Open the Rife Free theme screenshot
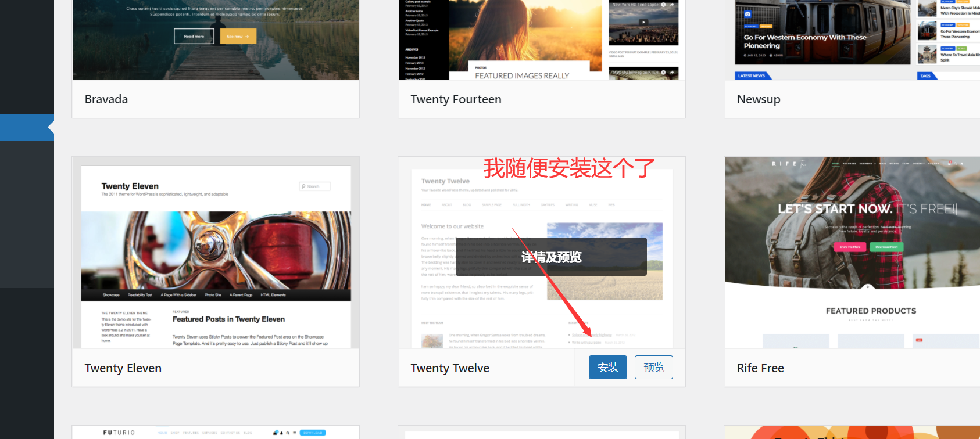 tap(852, 253)
